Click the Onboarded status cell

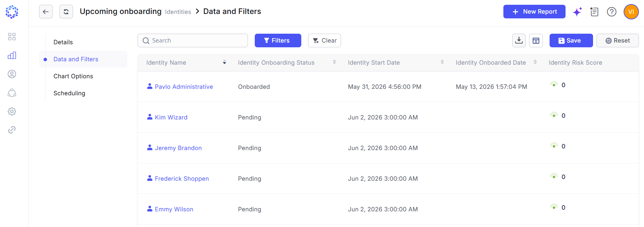254,87
